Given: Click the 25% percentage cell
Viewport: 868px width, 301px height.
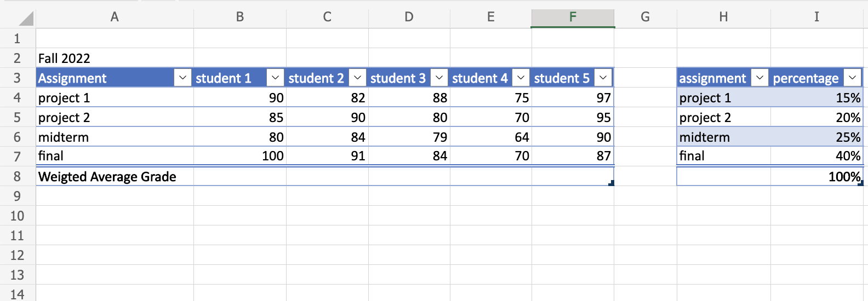Looking at the screenshot, I should tap(817, 137).
